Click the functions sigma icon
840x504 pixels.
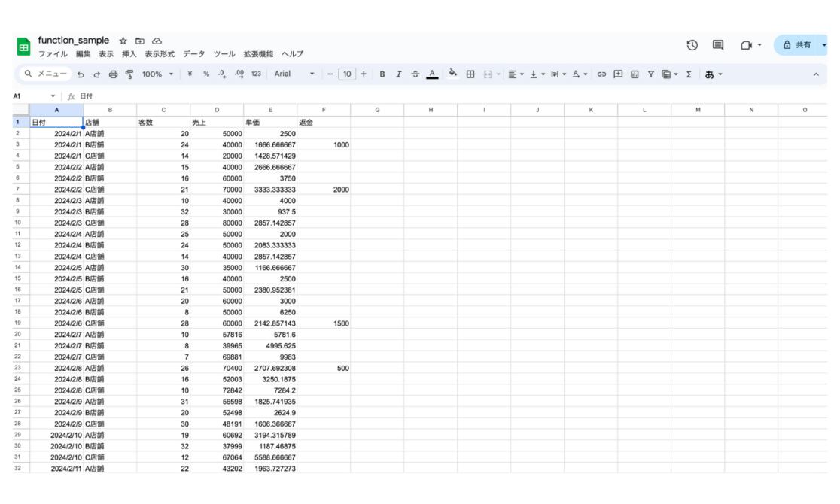pyautogui.click(x=689, y=74)
